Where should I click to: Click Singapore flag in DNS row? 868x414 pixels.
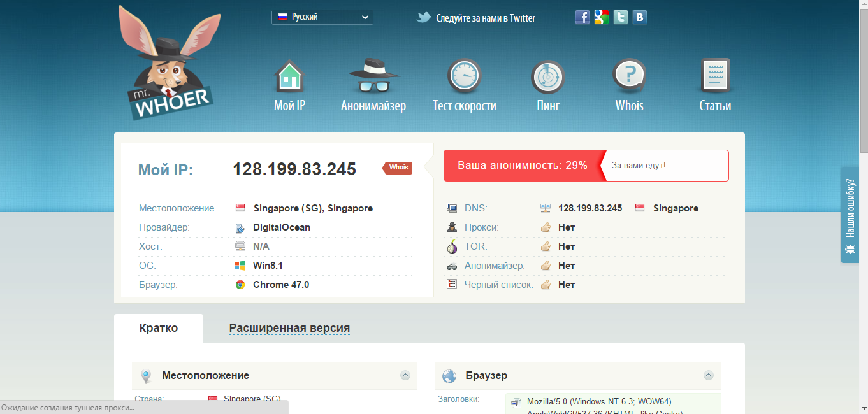pyautogui.click(x=640, y=208)
